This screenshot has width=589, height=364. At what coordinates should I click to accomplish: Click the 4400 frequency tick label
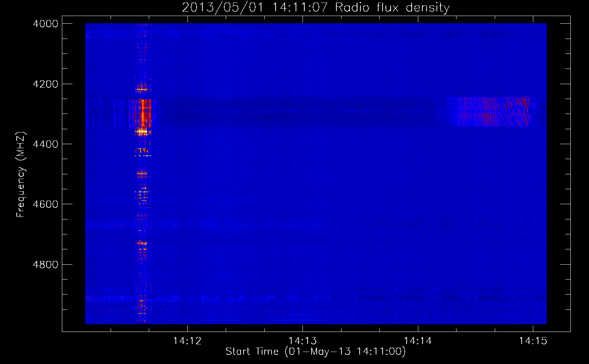click(46, 144)
